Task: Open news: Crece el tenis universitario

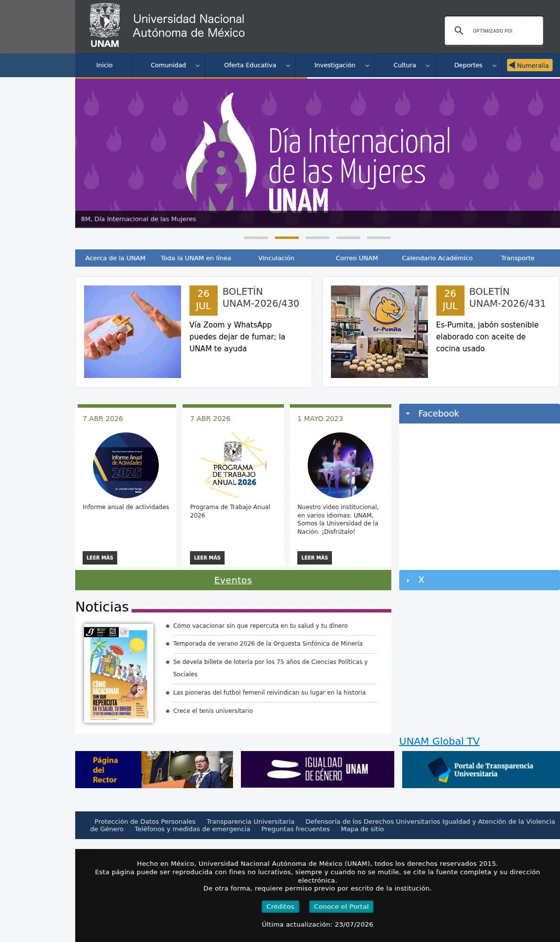Action: tap(213, 711)
